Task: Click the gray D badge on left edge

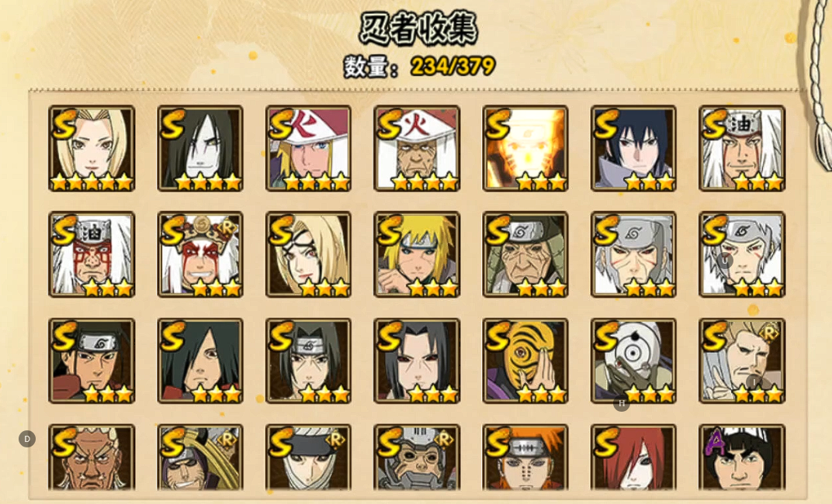Action: tap(27, 439)
